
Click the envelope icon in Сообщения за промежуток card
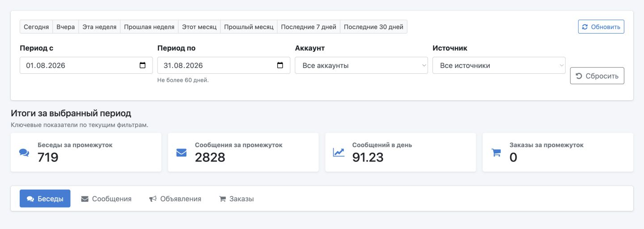(181, 153)
